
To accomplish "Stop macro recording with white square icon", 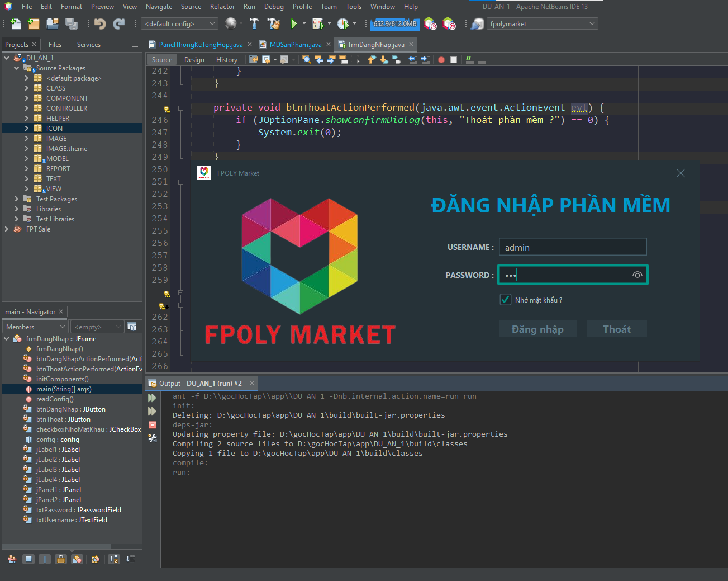I will pos(454,59).
